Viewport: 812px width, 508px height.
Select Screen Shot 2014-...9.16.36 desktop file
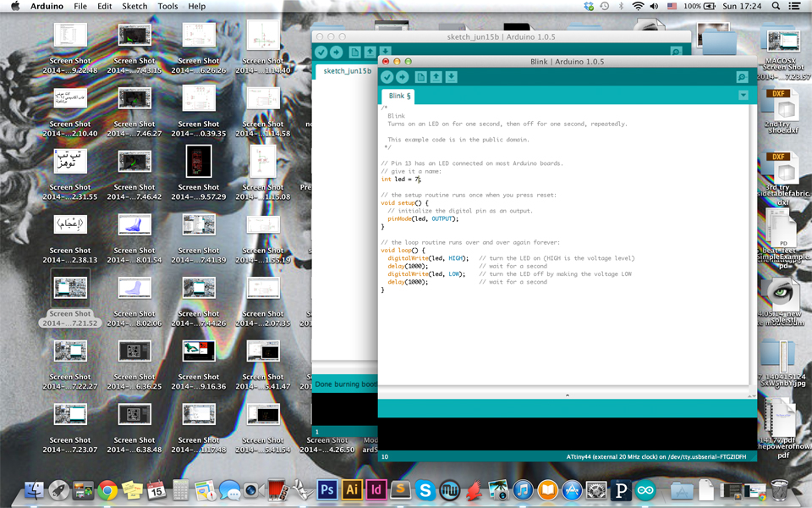point(198,363)
